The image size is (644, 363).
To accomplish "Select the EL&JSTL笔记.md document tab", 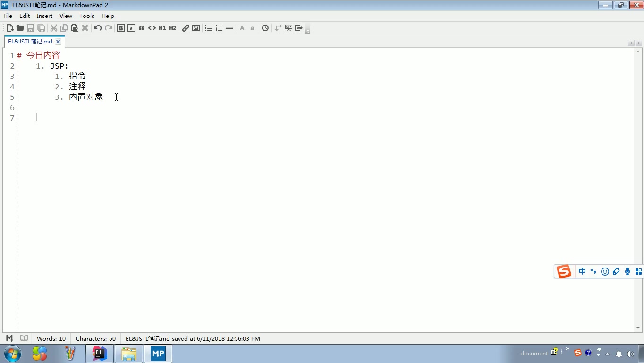I will point(30,42).
